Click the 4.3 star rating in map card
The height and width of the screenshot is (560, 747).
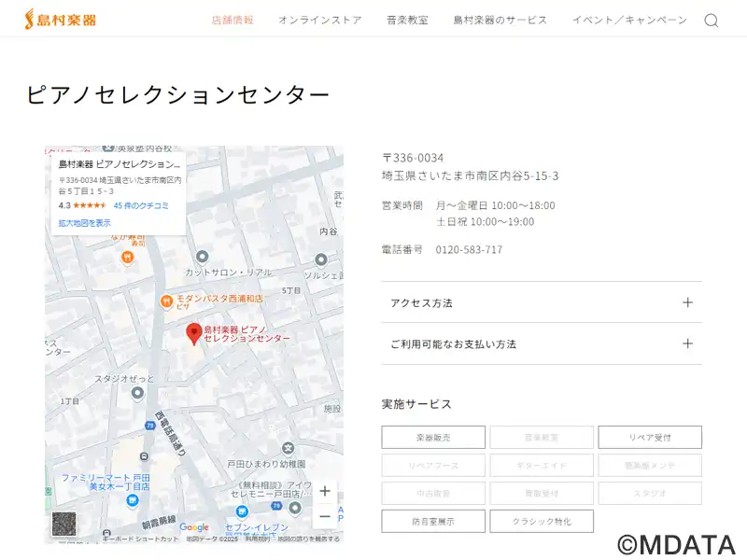pyautogui.click(x=82, y=205)
